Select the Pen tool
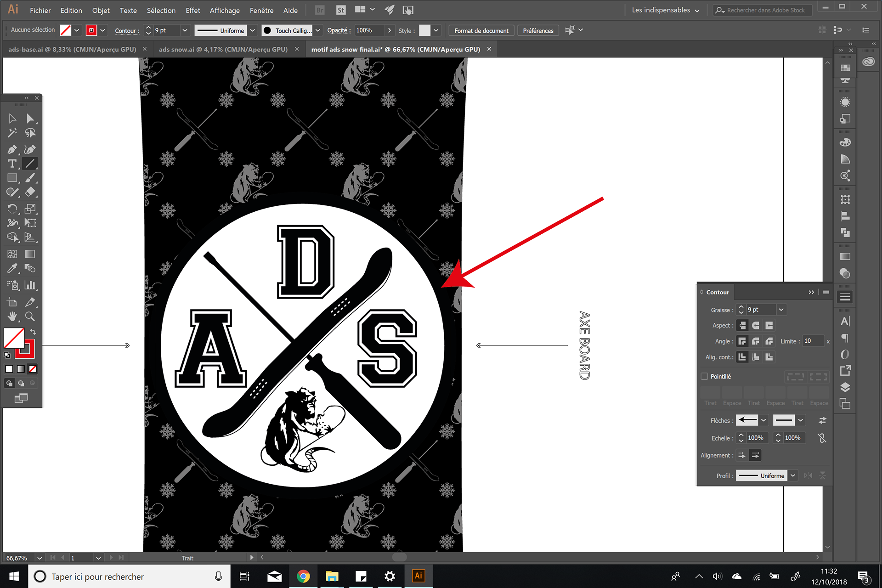 (12, 149)
